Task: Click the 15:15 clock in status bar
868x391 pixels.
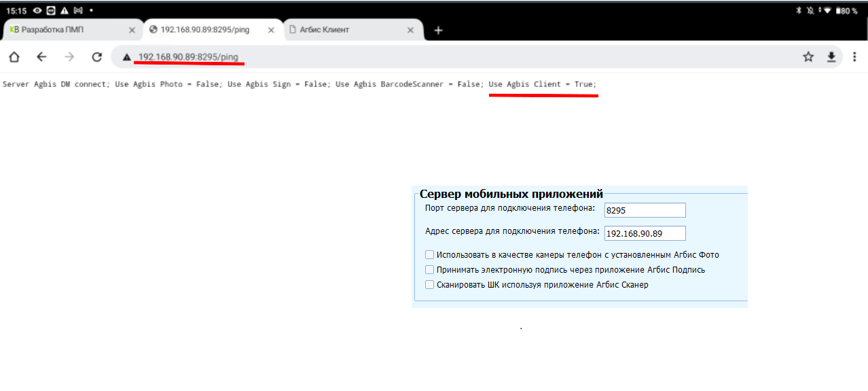Action: point(16,11)
